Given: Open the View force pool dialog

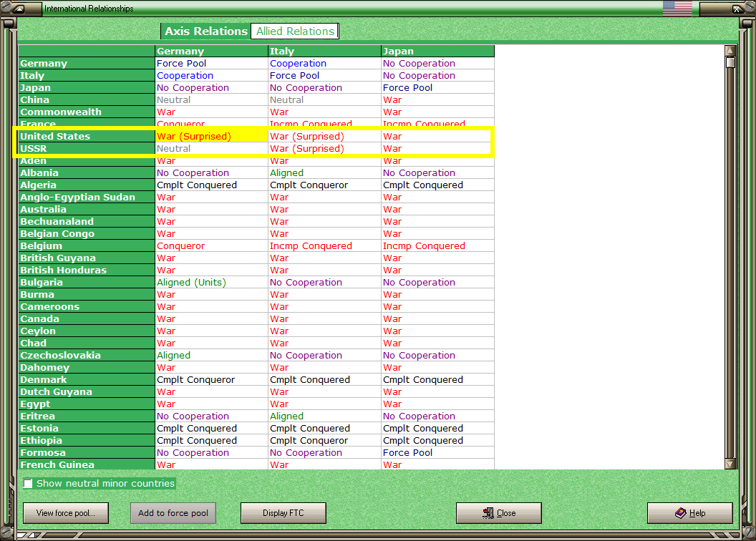Looking at the screenshot, I should (x=66, y=513).
